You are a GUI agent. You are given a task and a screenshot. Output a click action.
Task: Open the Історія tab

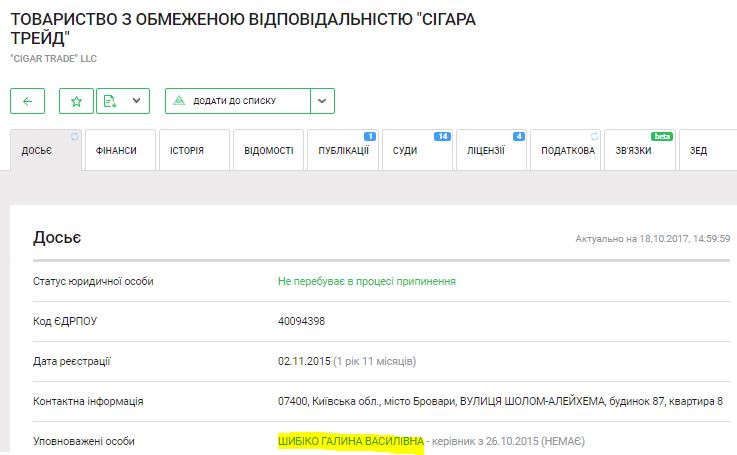(187, 151)
